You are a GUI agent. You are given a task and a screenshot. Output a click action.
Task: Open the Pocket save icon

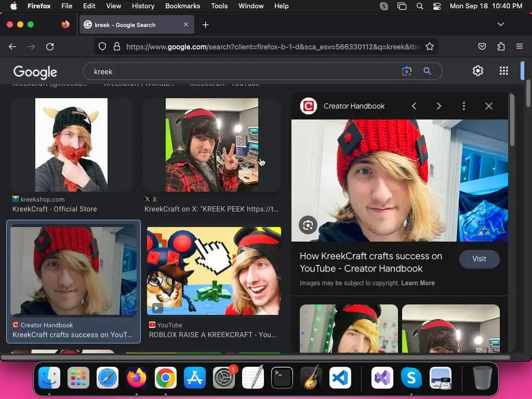482,46
